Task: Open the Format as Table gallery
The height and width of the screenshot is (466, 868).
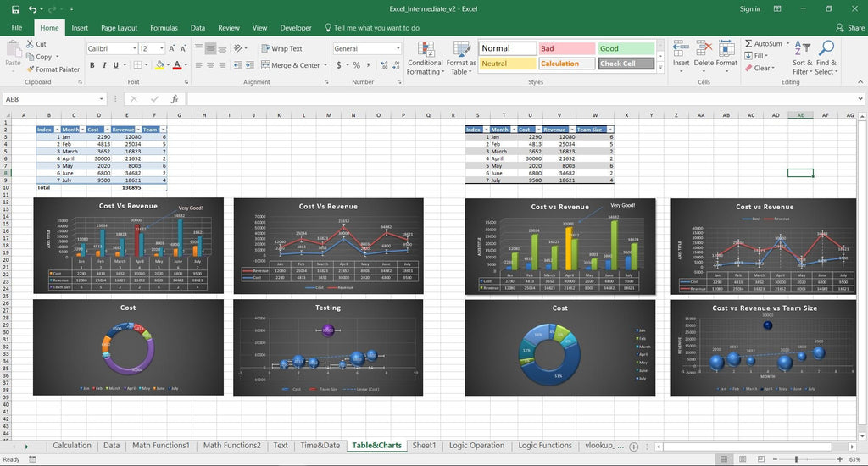Action: (x=461, y=58)
